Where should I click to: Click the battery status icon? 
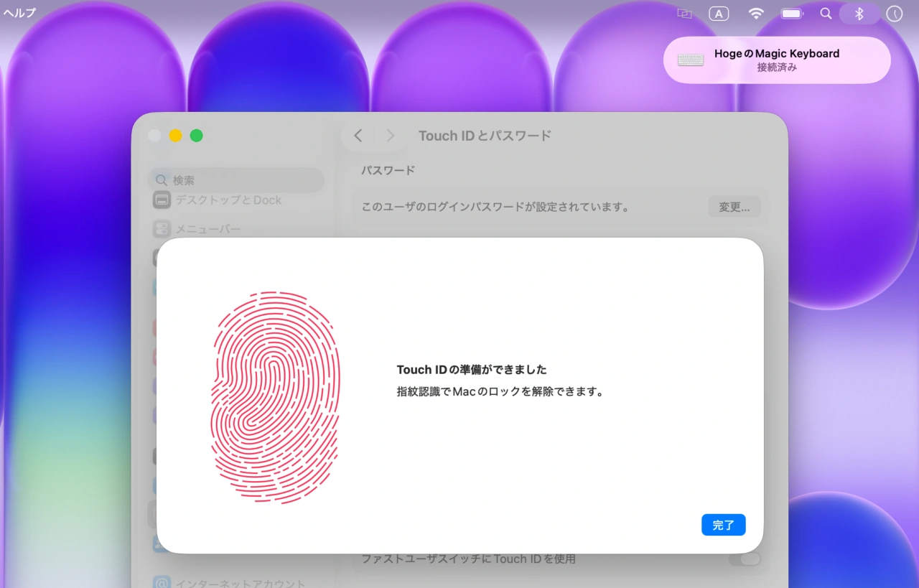point(792,14)
